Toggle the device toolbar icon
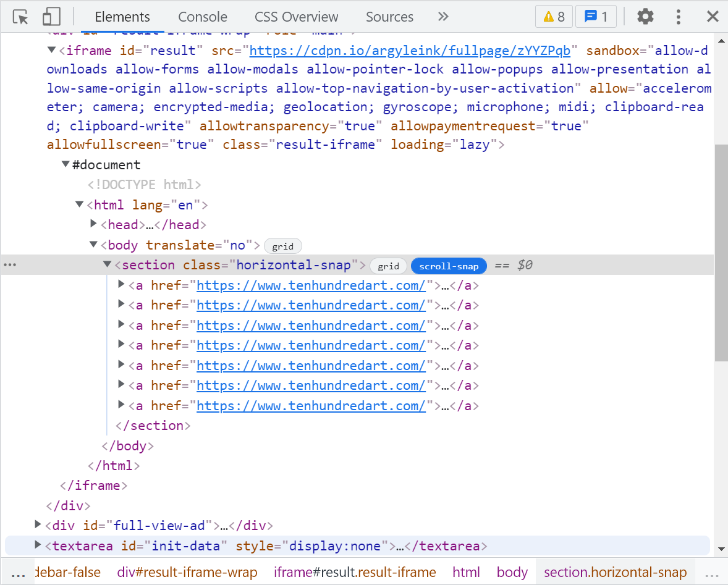 51,17
